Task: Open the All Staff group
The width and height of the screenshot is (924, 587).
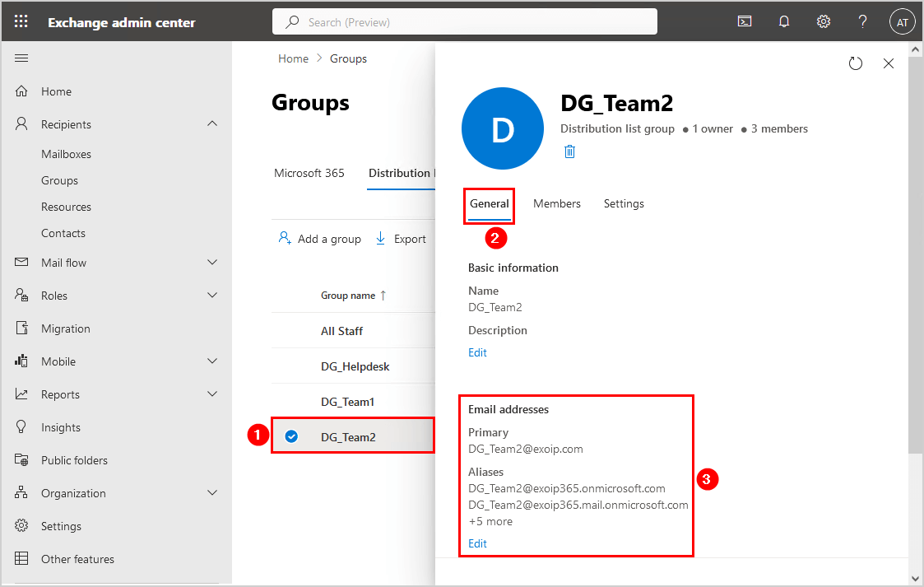Action: (x=341, y=331)
